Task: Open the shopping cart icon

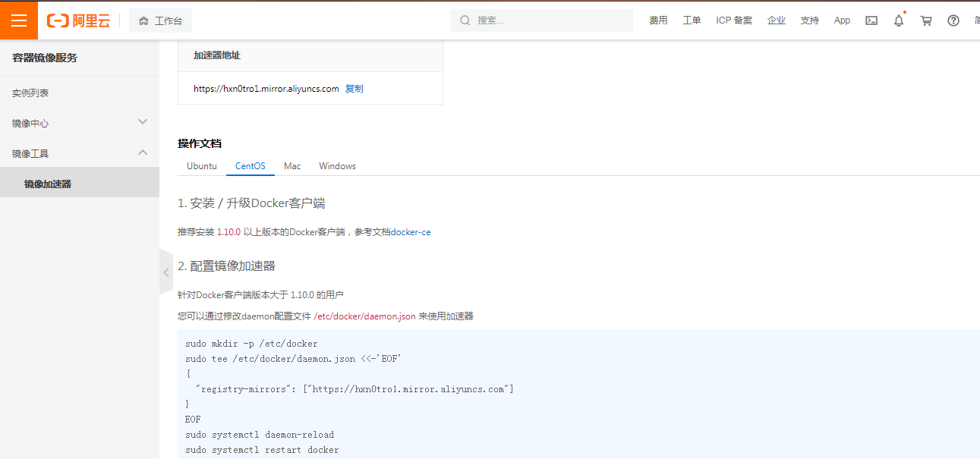Action: tap(926, 20)
